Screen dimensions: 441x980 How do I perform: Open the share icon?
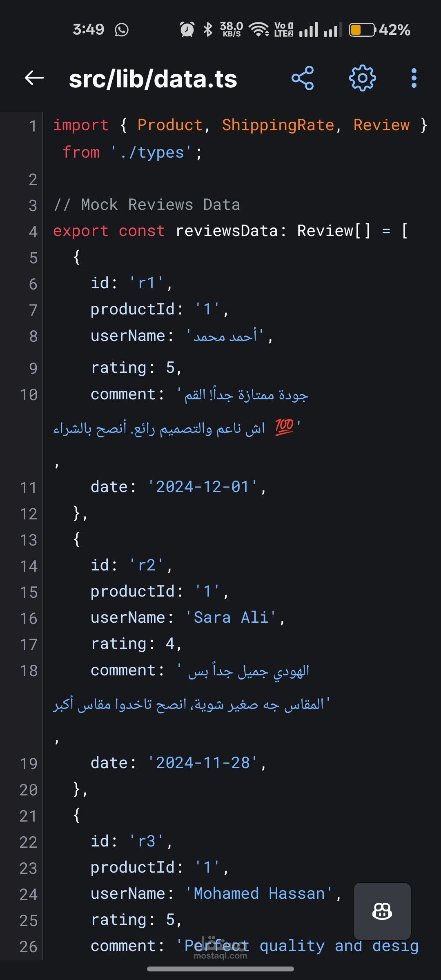click(x=303, y=78)
